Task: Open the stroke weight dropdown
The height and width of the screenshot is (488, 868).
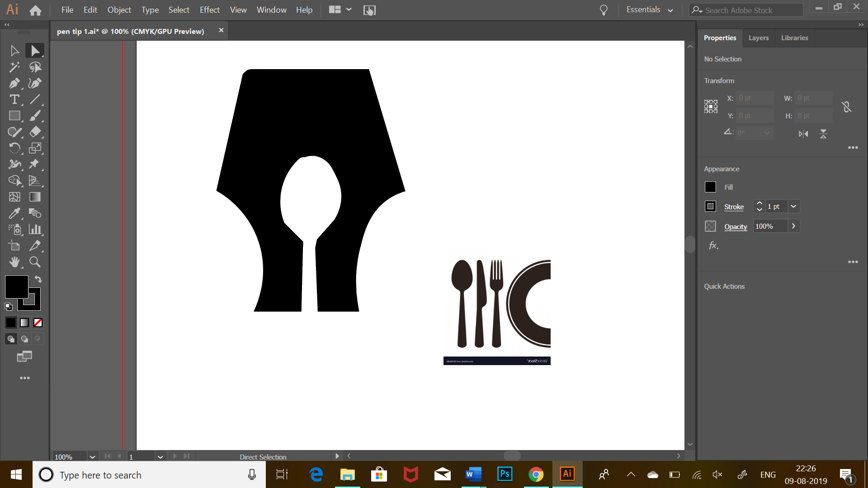Action: [793, 206]
